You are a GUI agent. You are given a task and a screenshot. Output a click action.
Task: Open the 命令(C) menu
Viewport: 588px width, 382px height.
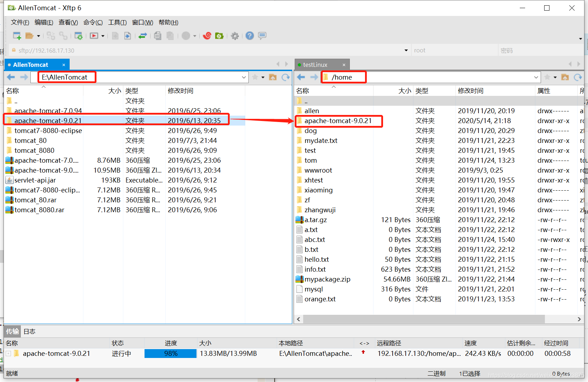[x=93, y=22]
